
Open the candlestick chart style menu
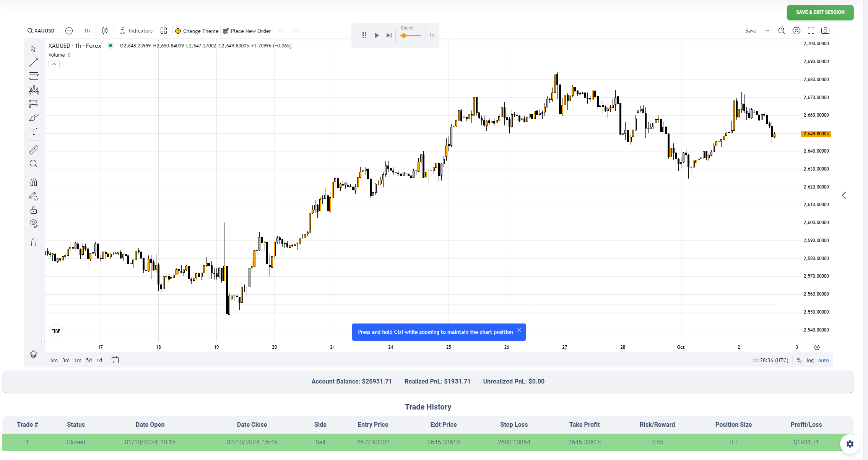tap(105, 31)
